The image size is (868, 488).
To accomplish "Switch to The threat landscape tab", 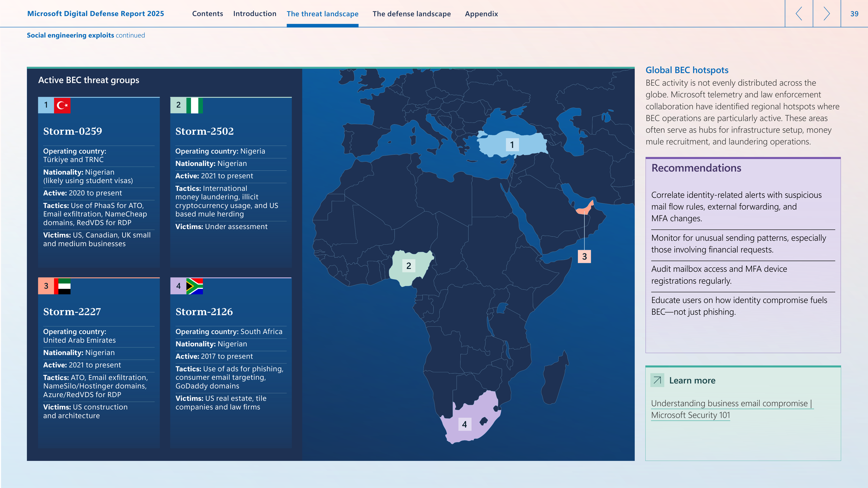I will tap(322, 14).
